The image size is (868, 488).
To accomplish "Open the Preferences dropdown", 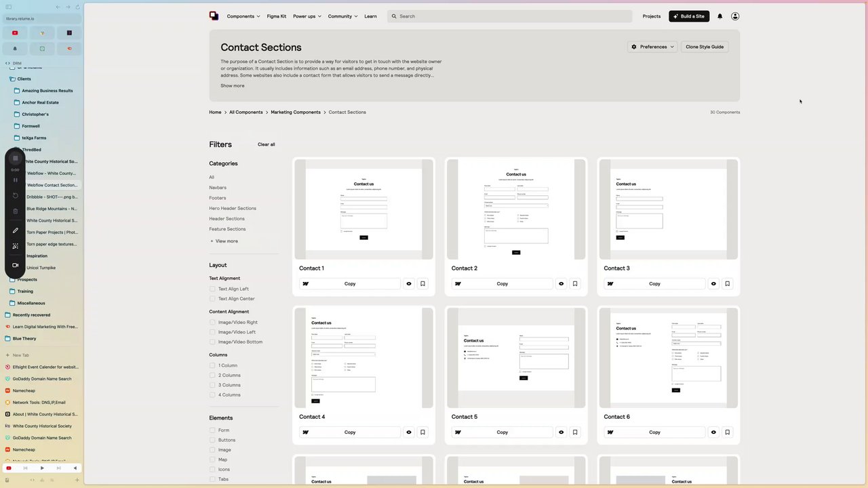I will pyautogui.click(x=652, y=47).
